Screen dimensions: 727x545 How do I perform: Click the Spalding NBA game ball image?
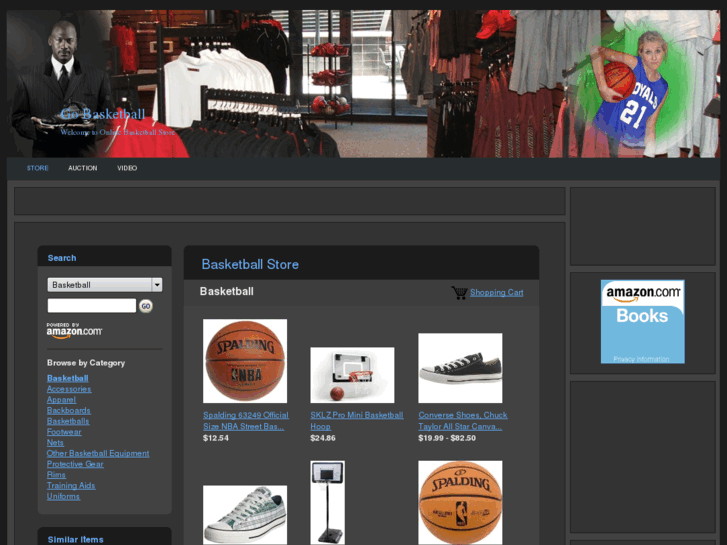tap(460, 502)
